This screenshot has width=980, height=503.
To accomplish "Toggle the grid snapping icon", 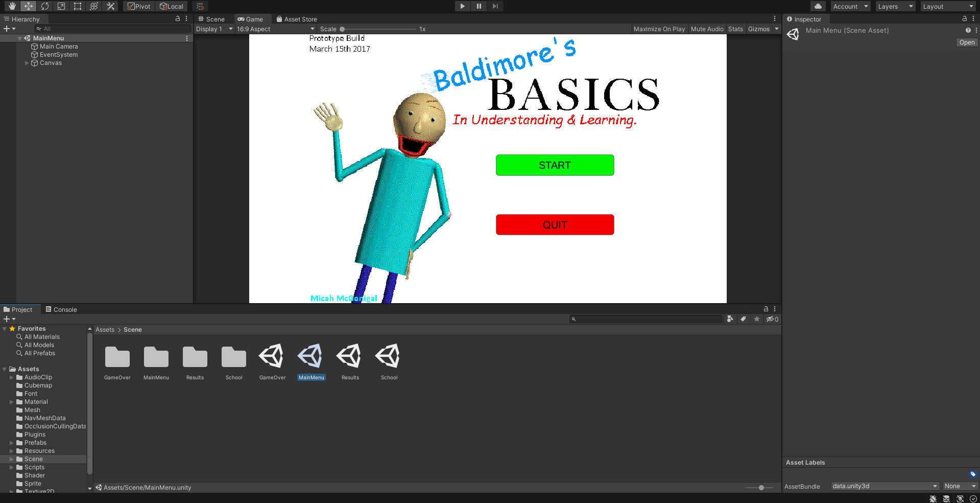I will (x=200, y=6).
